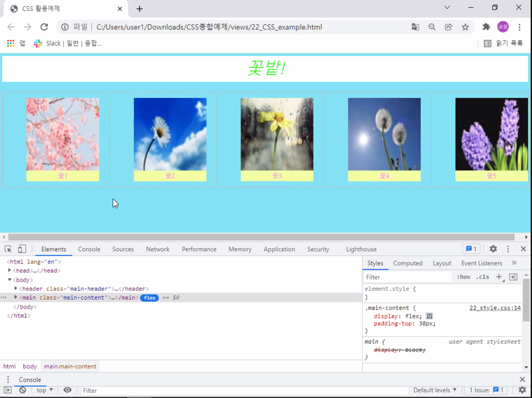Toggle the flex badge on the main element
The width and height of the screenshot is (532, 398).
[x=149, y=298]
